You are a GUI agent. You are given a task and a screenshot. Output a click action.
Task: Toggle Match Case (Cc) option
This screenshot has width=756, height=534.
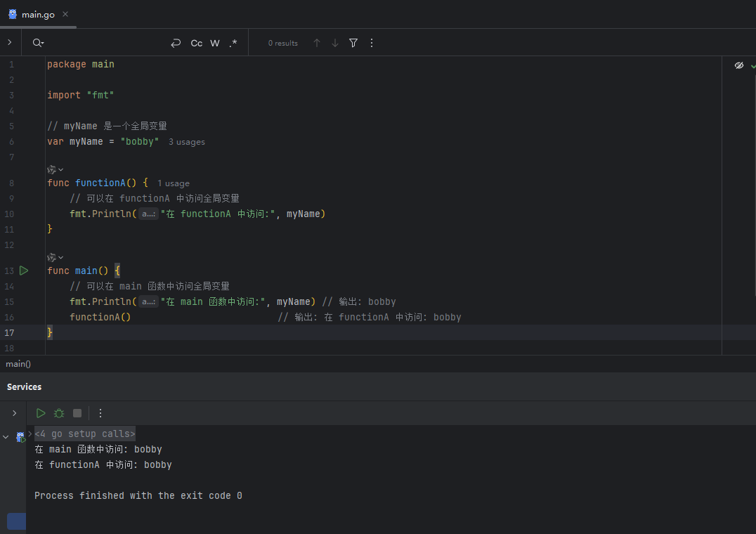(x=196, y=43)
